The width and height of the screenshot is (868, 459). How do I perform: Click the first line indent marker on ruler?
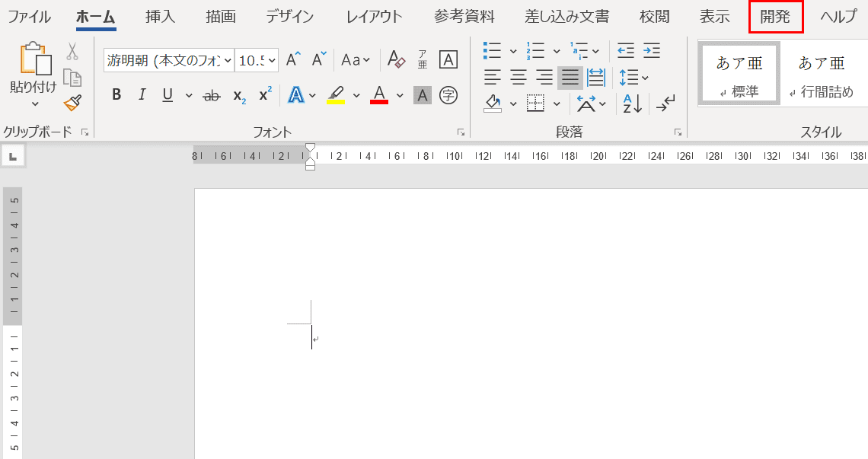311,147
